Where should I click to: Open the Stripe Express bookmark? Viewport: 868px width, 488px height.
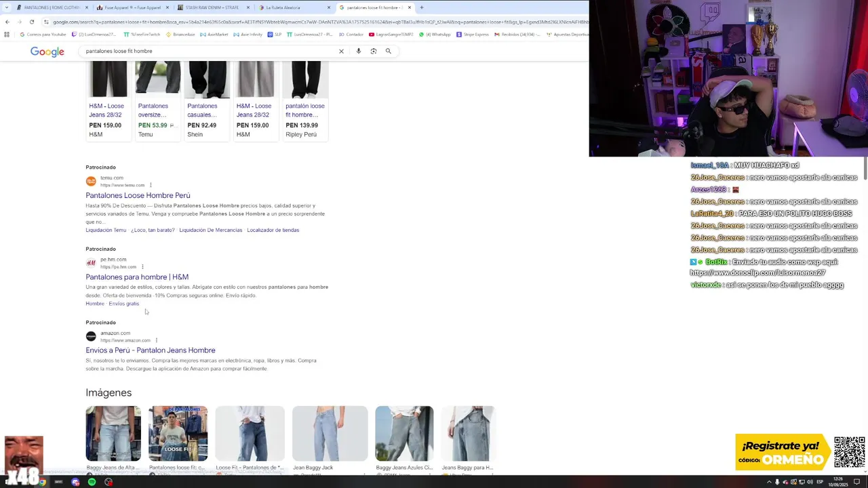pyautogui.click(x=473, y=35)
